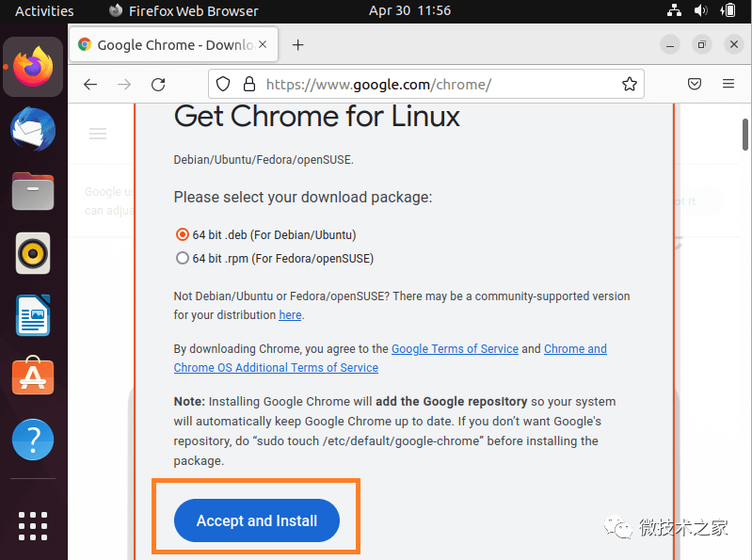Open system status menu via volume icon
752x560 pixels.
click(x=700, y=10)
